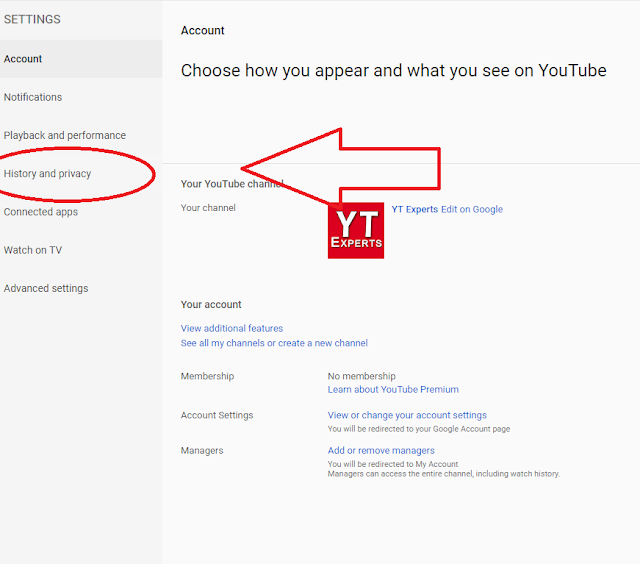Click 'redirected to your Google Account page' note
The height and width of the screenshot is (564, 640).
click(x=419, y=429)
